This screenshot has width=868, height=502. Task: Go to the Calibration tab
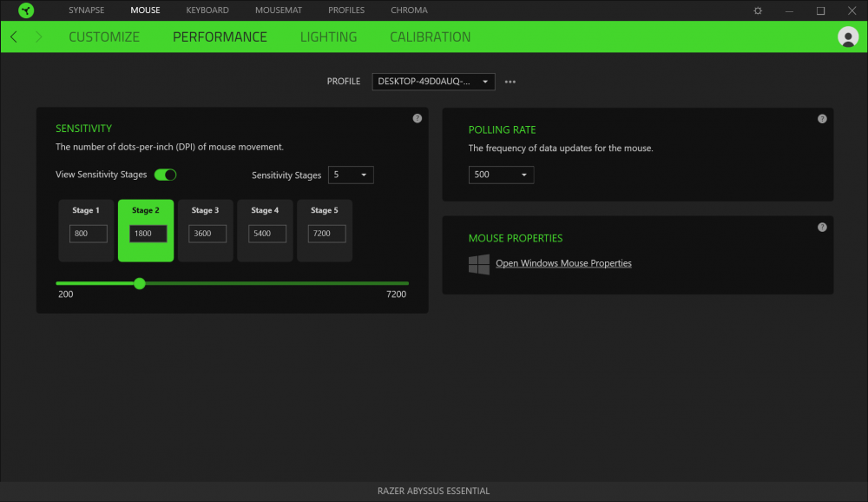[x=431, y=37]
